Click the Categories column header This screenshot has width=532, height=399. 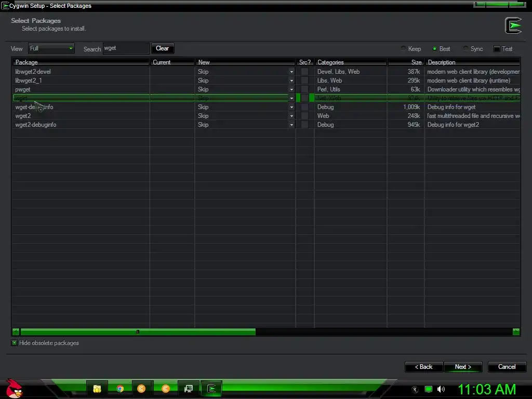tap(351, 62)
